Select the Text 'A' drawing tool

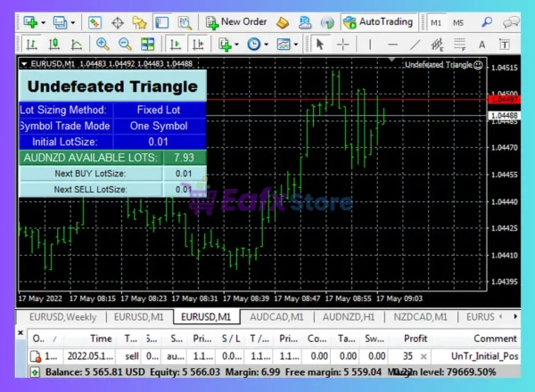(x=481, y=45)
